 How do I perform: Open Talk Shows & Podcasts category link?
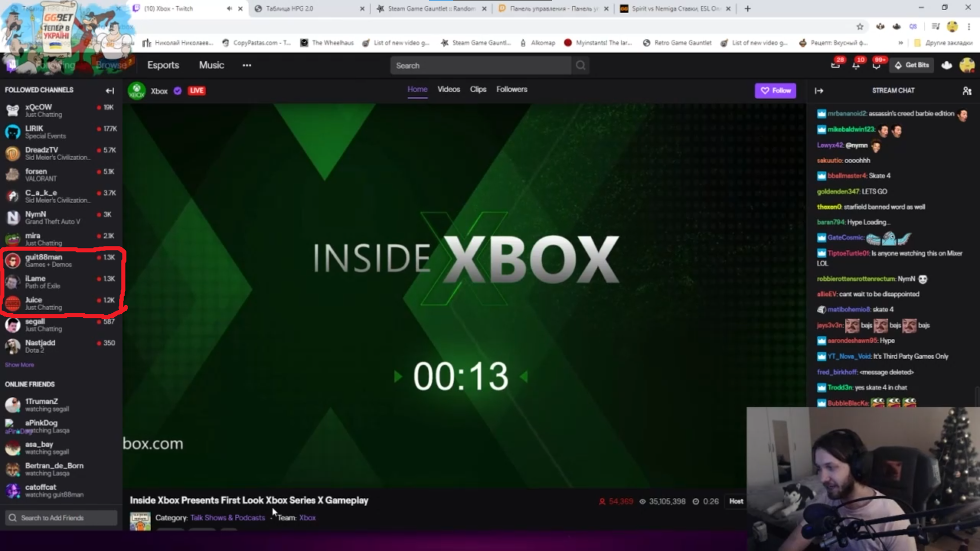(x=228, y=518)
